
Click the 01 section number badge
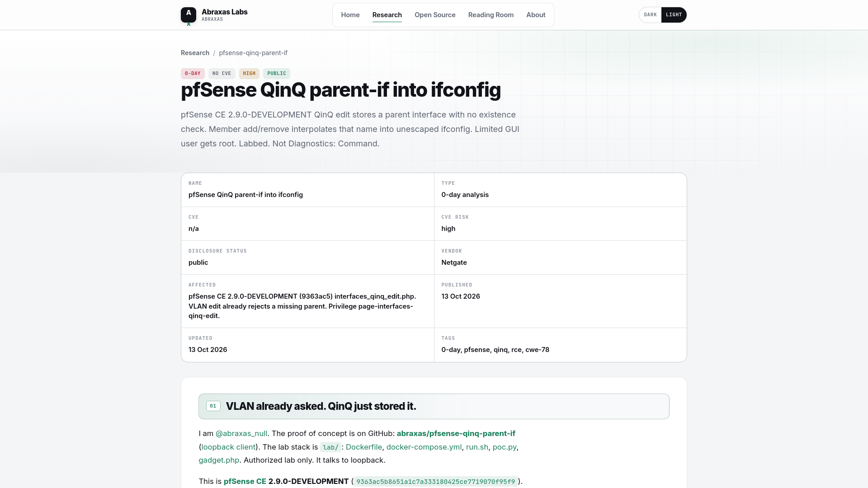pos(213,406)
